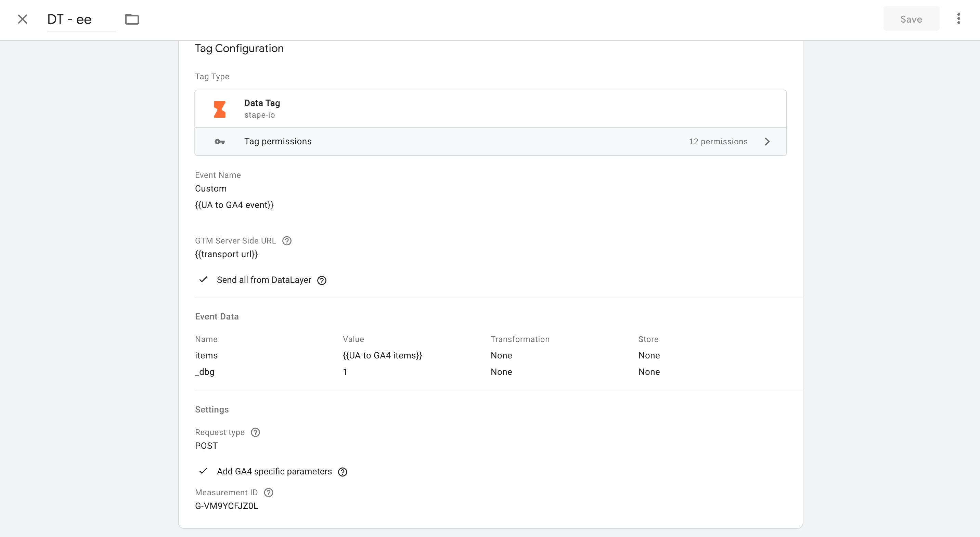Click the {{UA to GA4 event}} value
980x537 pixels.
coord(234,205)
